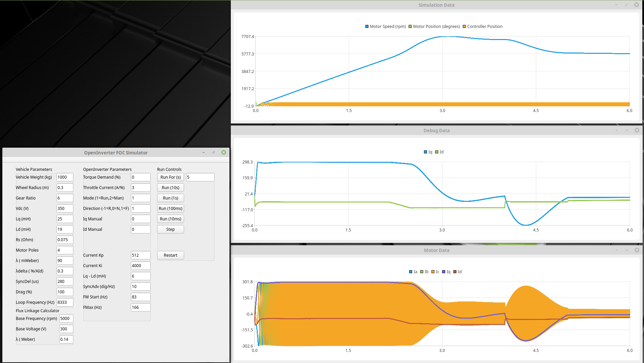Click the Controller Position legend marker
644x363 pixels.
[464, 27]
